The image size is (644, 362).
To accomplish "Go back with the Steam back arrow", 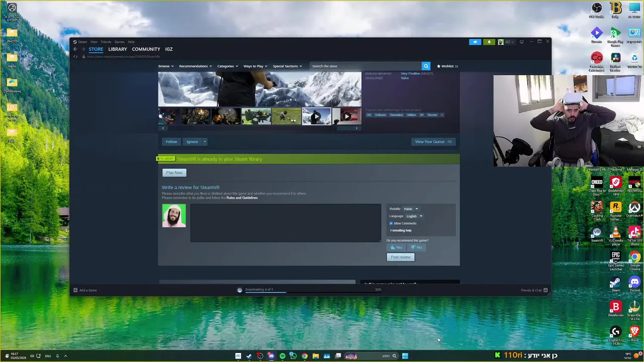I will [75, 49].
